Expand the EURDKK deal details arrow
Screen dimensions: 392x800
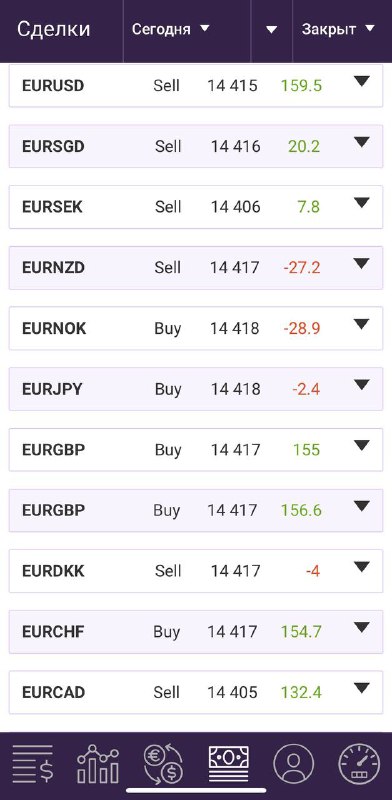(x=361, y=567)
